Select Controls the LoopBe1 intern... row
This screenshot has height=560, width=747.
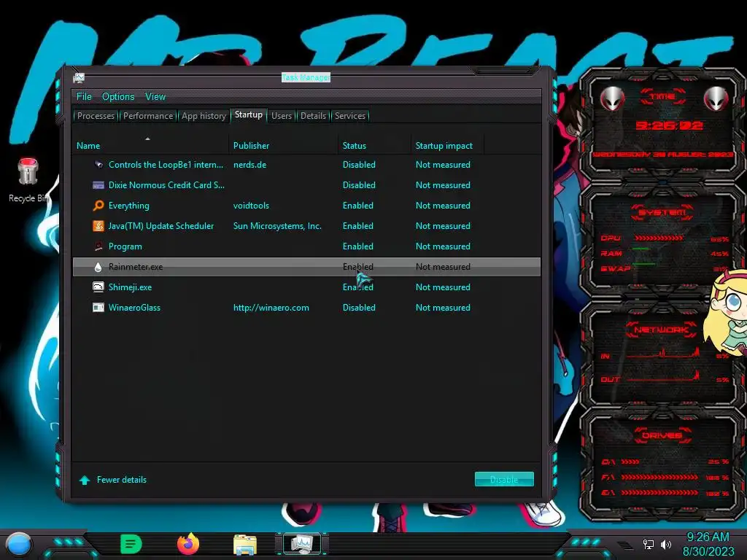[306, 165]
